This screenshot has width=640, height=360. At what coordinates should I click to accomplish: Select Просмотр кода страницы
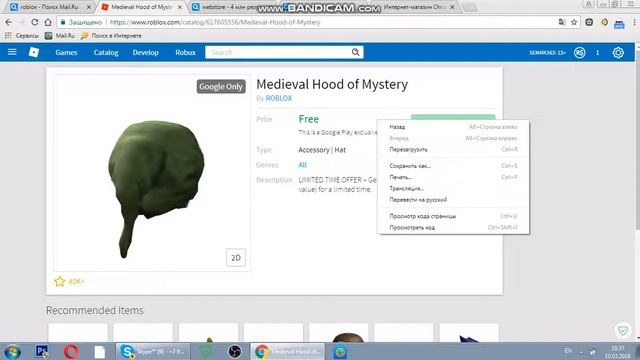(453, 216)
